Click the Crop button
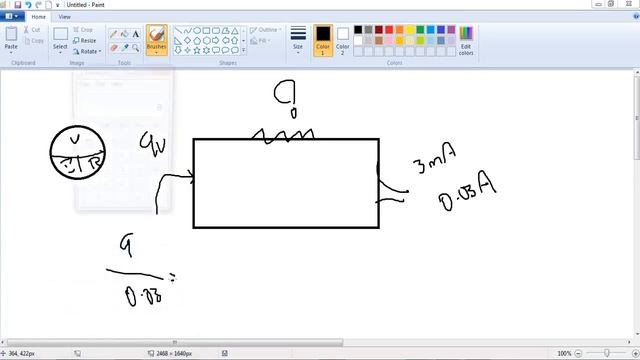 (x=83, y=30)
